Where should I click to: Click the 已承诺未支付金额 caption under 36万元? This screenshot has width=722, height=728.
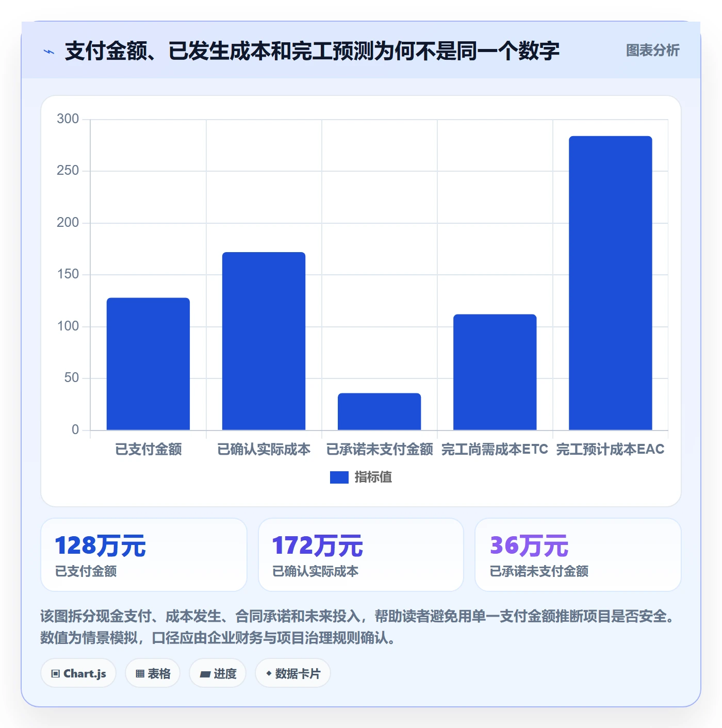[x=539, y=571]
